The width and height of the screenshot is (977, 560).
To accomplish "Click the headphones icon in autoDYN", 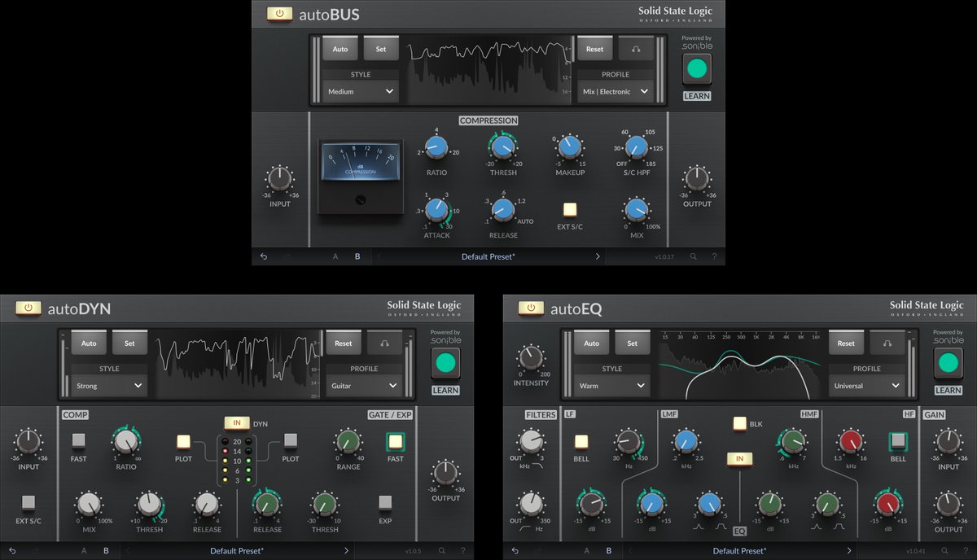I will [383, 343].
